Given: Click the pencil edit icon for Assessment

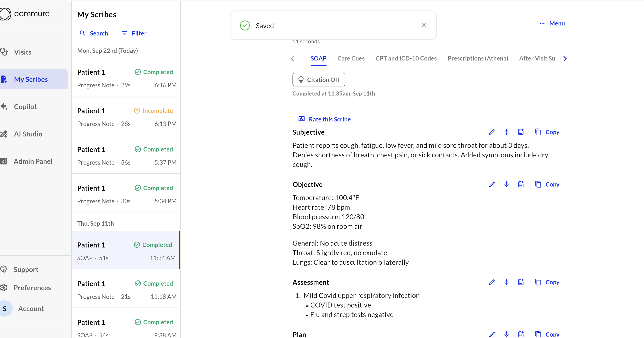Looking at the screenshot, I should point(492,282).
